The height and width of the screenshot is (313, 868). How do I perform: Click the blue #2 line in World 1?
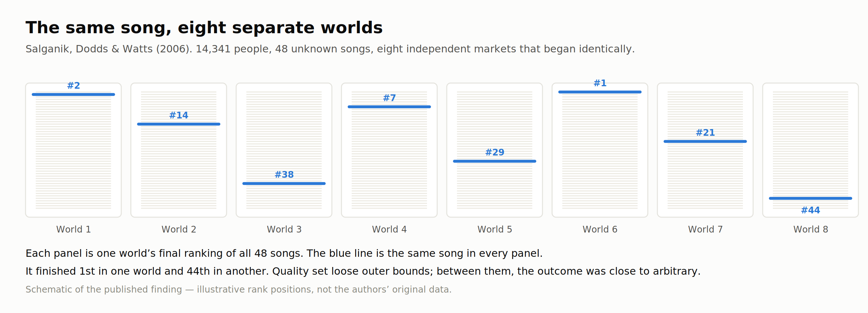tap(73, 95)
